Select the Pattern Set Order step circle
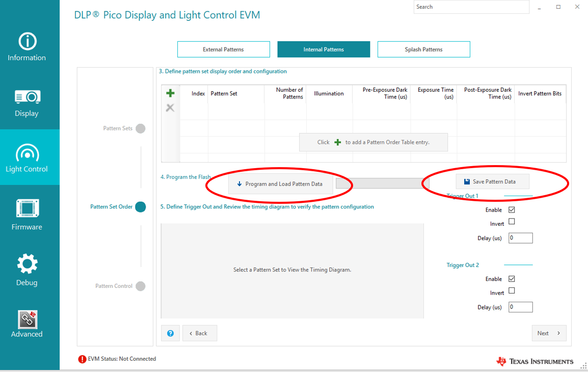This screenshot has width=588, height=372. pos(141,207)
